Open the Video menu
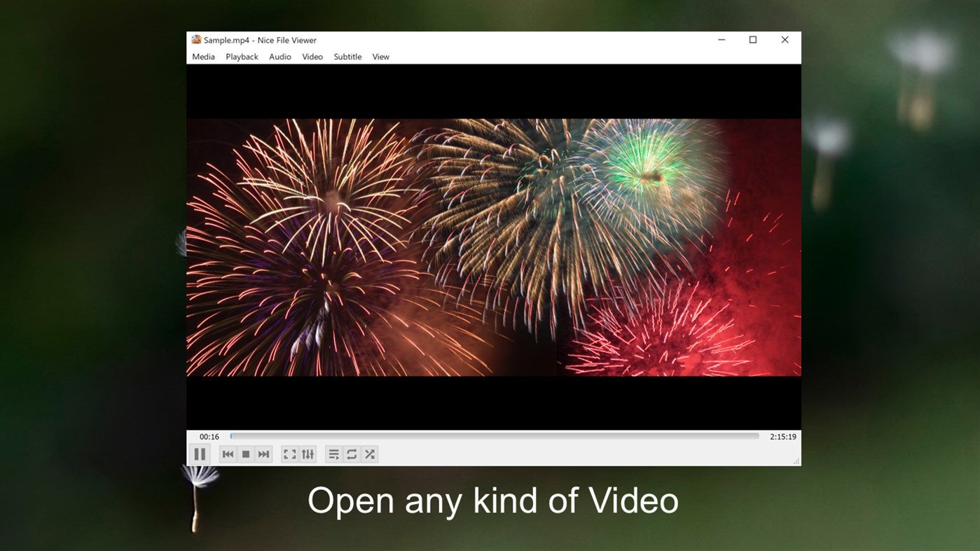 [x=312, y=57]
